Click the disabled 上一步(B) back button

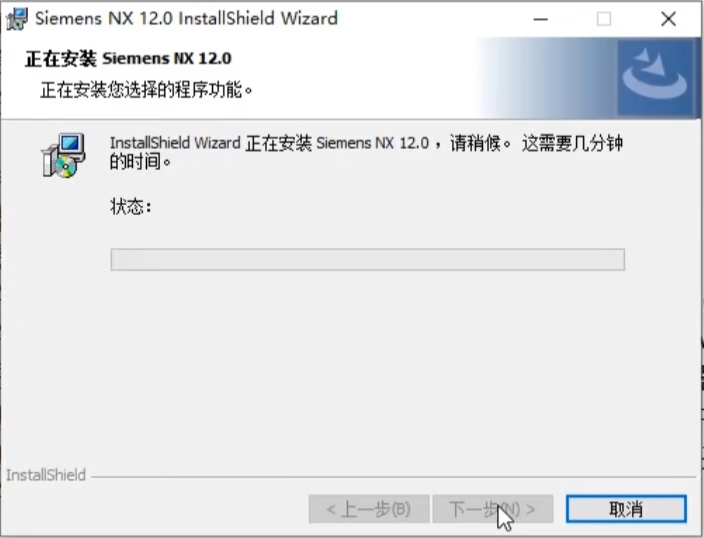coord(369,509)
